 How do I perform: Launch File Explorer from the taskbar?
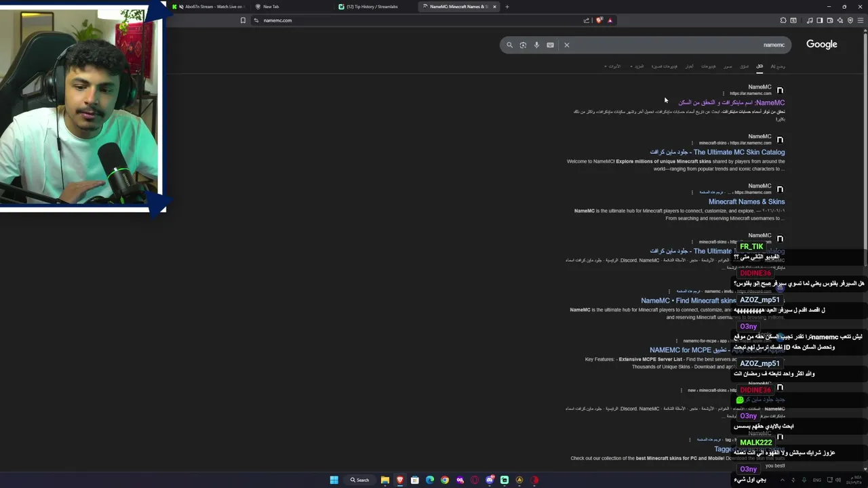click(384, 480)
